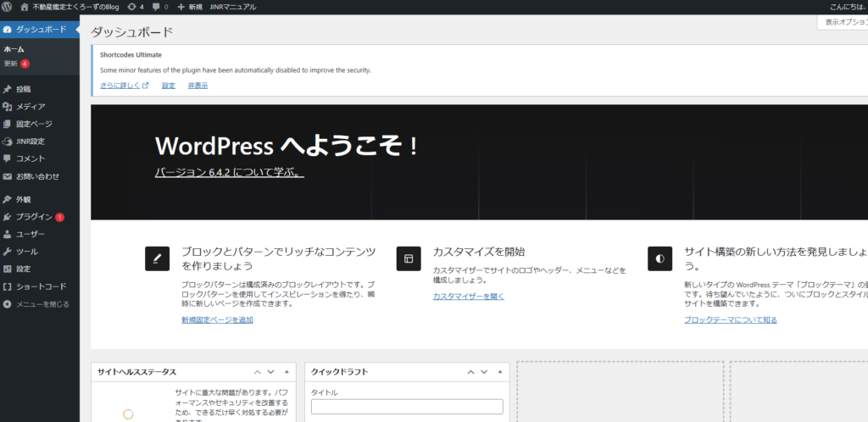Click the layout icon beside カスタマイズを開始

coord(409,258)
